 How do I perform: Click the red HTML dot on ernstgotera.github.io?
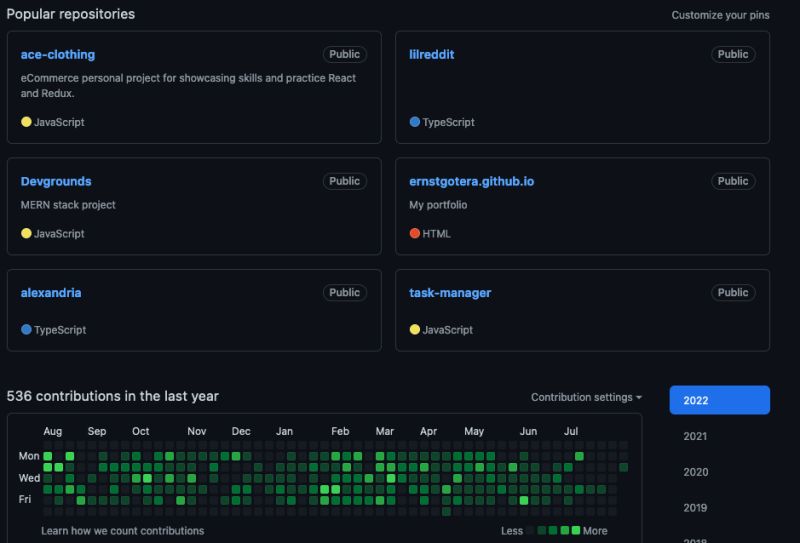click(415, 233)
